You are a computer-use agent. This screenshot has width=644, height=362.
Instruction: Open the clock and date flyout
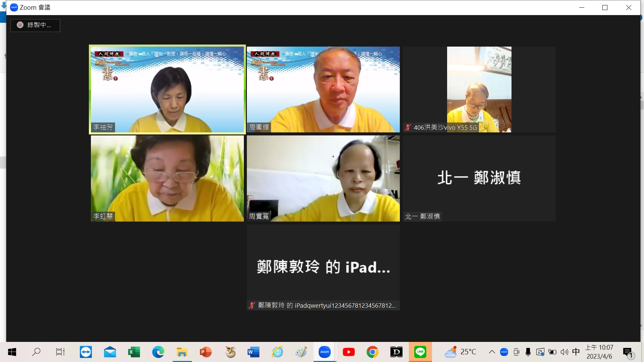pos(599,352)
